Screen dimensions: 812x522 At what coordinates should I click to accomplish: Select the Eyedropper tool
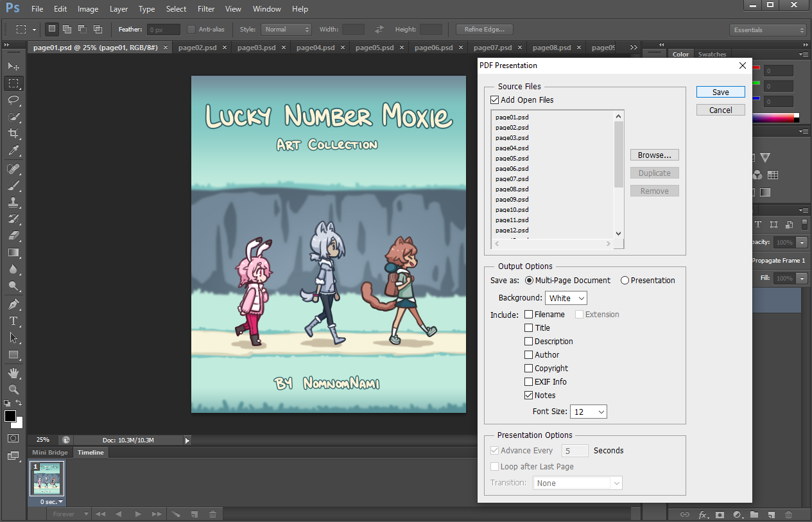13,150
